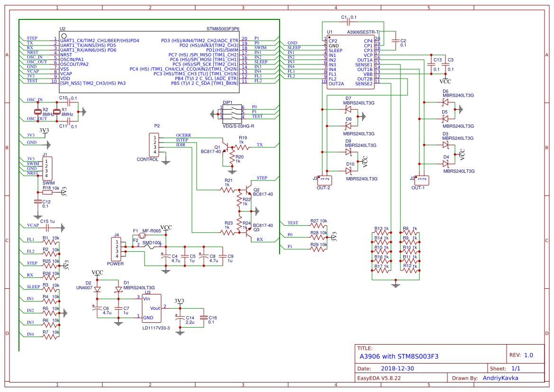Select capacitor C4 4.7u

(x=166, y=256)
